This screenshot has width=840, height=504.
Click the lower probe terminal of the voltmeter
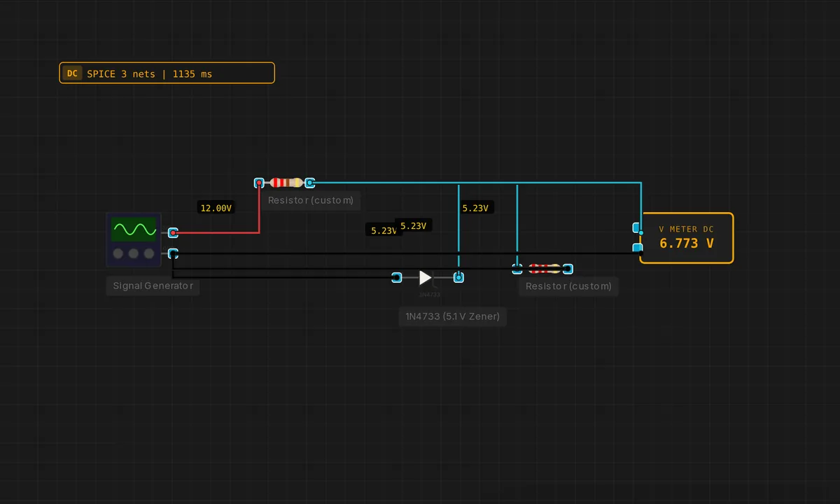pos(637,248)
